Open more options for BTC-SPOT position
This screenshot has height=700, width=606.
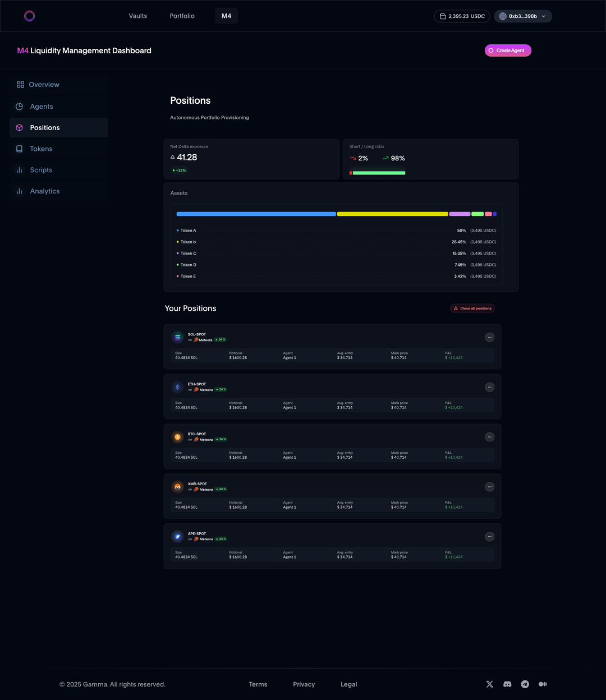point(490,437)
